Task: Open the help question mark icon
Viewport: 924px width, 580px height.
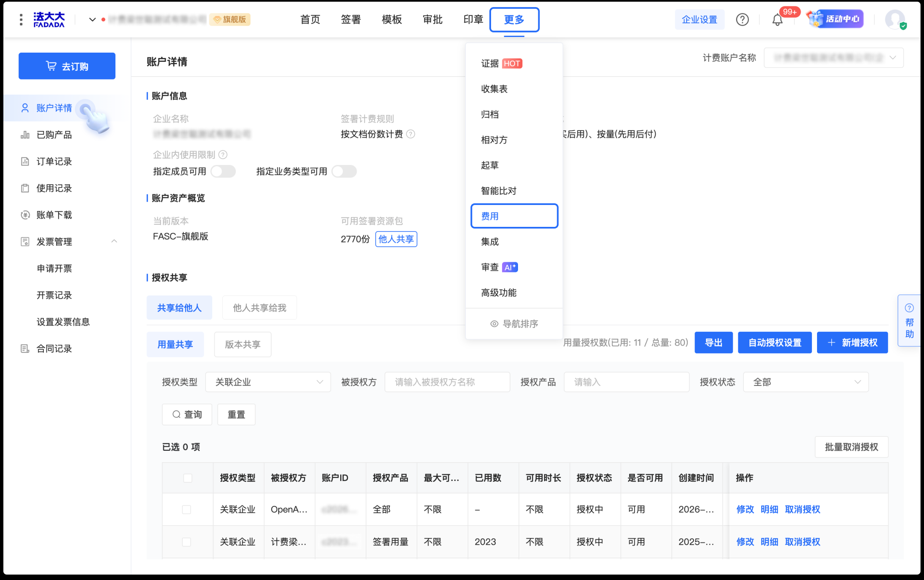Action: tap(742, 20)
